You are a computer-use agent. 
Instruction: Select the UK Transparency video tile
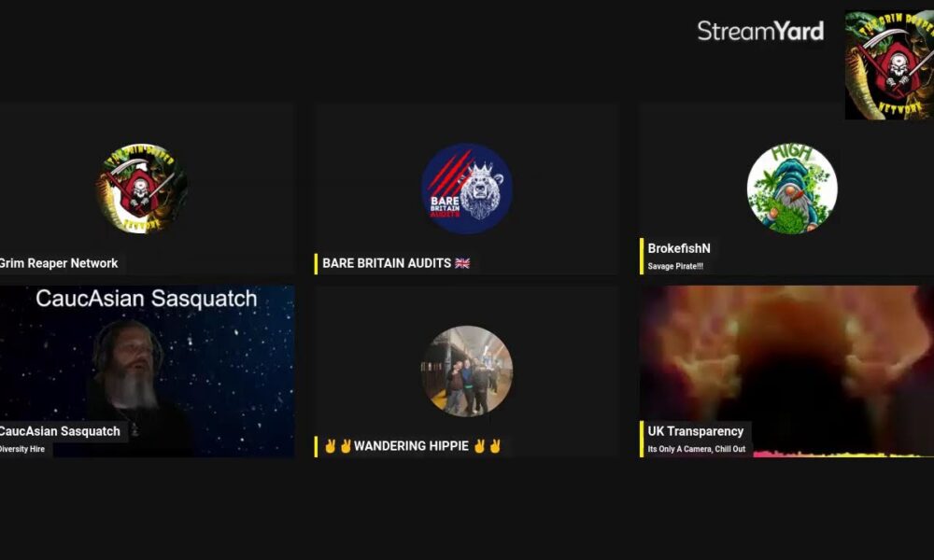(x=786, y=371)
